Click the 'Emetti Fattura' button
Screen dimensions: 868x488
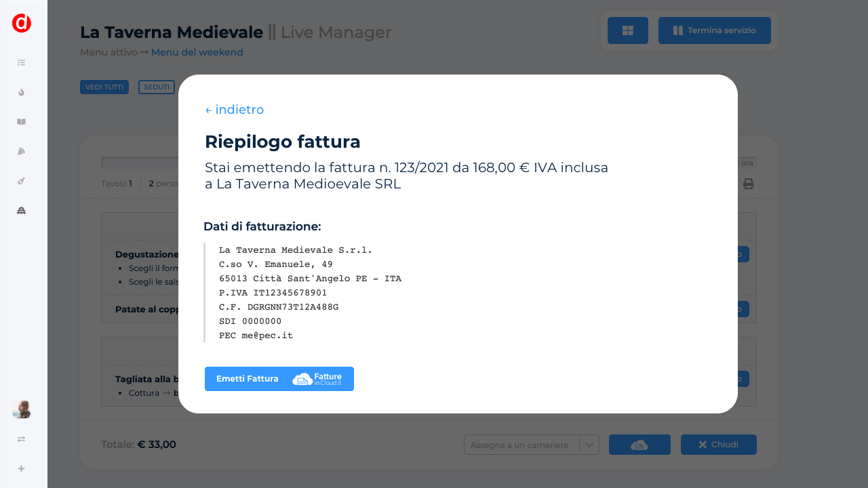[x=279, y=379]
